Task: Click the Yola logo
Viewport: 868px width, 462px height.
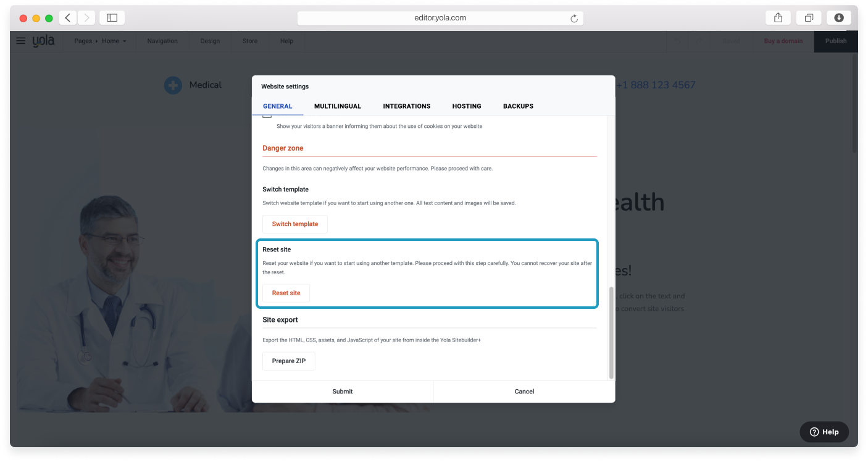Action: 44,41
